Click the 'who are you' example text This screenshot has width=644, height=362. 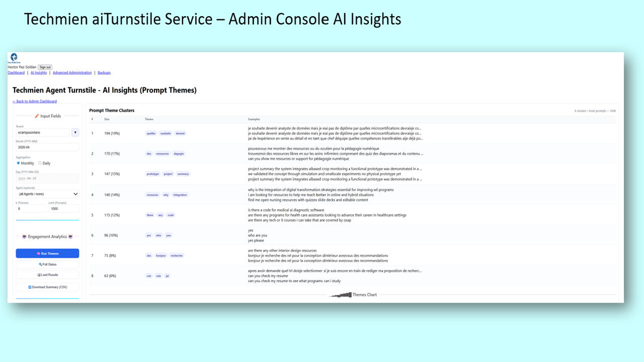258,236
